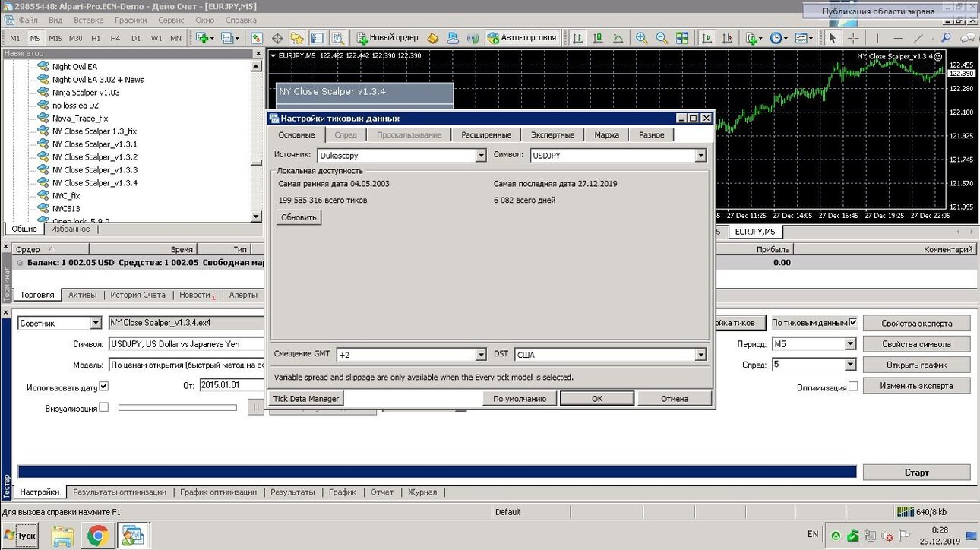Toggle the По тиковым данным checkbox

tap(853, 322)
